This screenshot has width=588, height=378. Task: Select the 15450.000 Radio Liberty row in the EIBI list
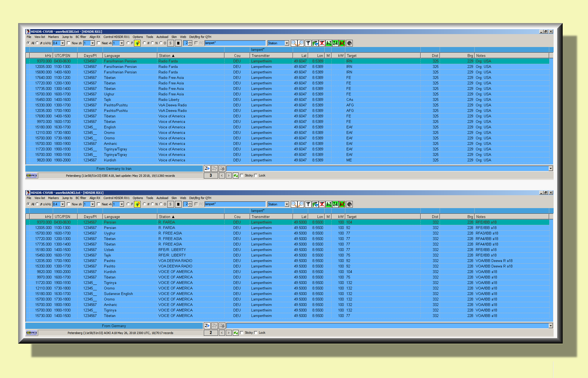[x=287, y=100]
